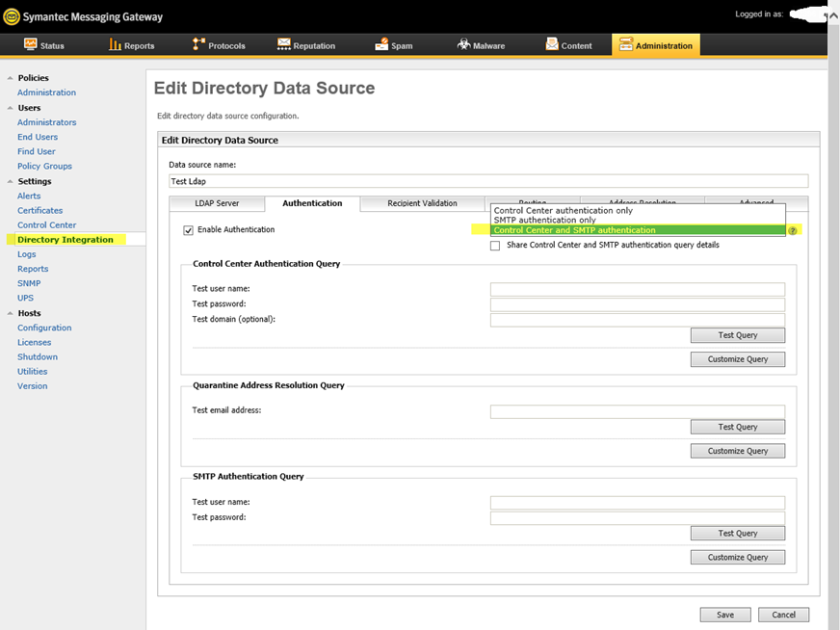Save the directory data source
The width and height of the screenshot is (840, 630).
point(725,615)
